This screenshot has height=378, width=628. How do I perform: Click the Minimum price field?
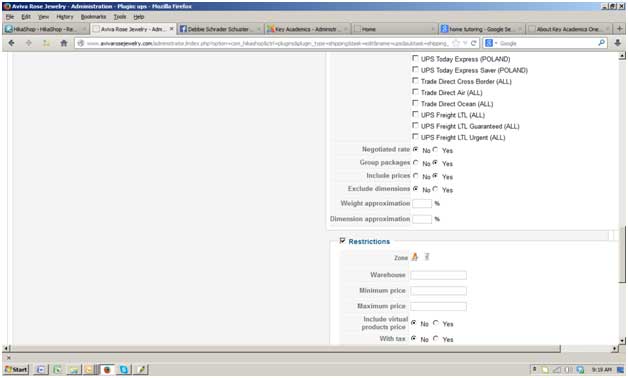pyautogui.click(x=439, y=291)
